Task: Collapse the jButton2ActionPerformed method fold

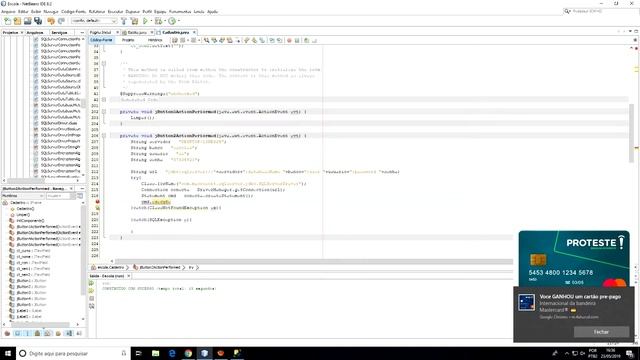Action: pyautogui.click(x=104, y=136)
